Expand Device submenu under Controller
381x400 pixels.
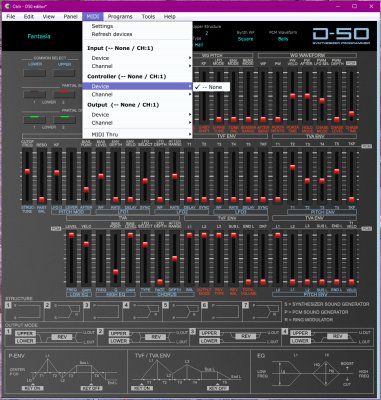(137, 86)
